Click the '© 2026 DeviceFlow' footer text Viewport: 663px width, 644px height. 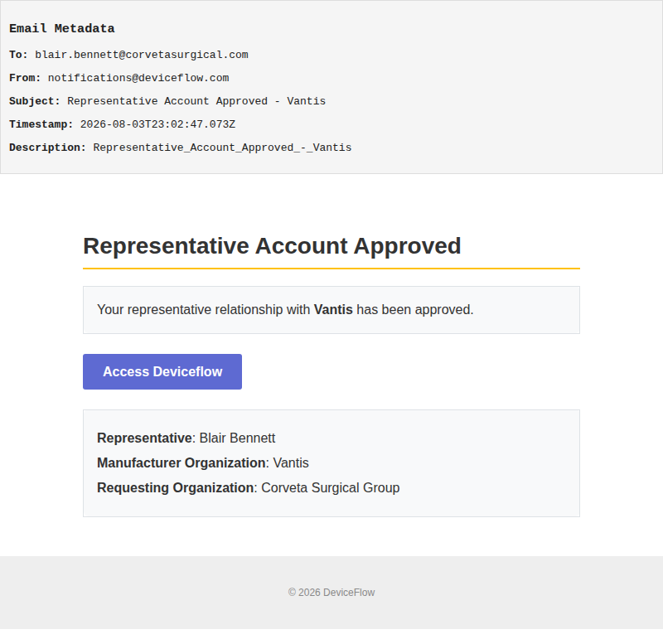click(x=331, y=593)
